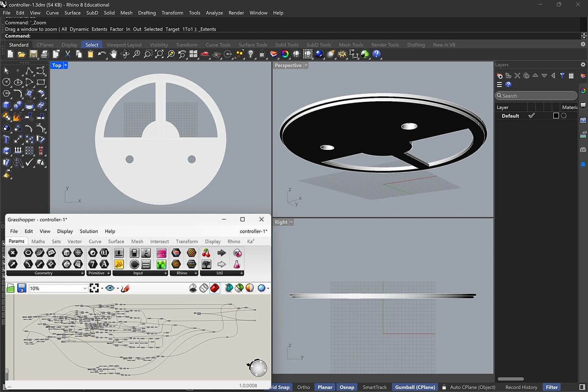Toggle Planar mode in the status bar

pyautogui.click(x=325, y=387)
